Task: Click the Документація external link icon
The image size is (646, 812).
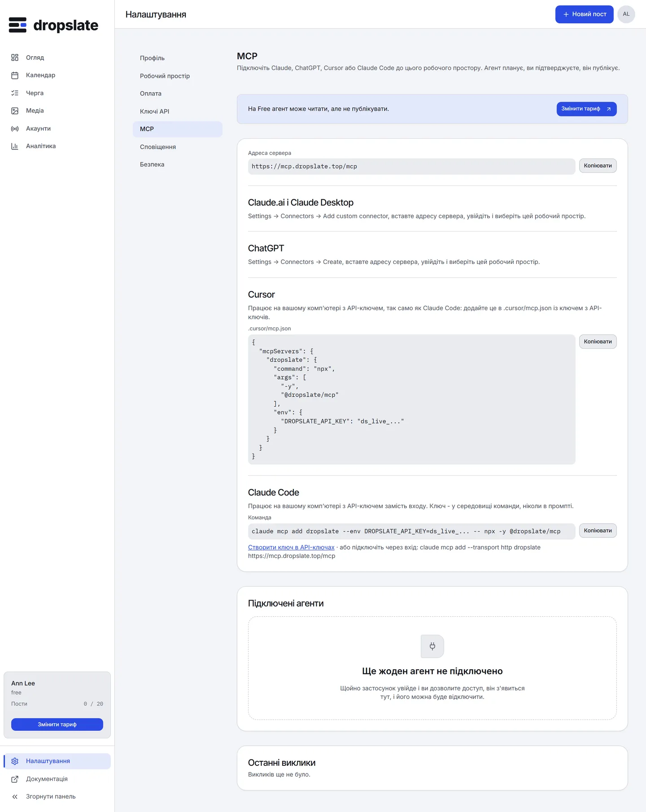Action: click(15, 779)
